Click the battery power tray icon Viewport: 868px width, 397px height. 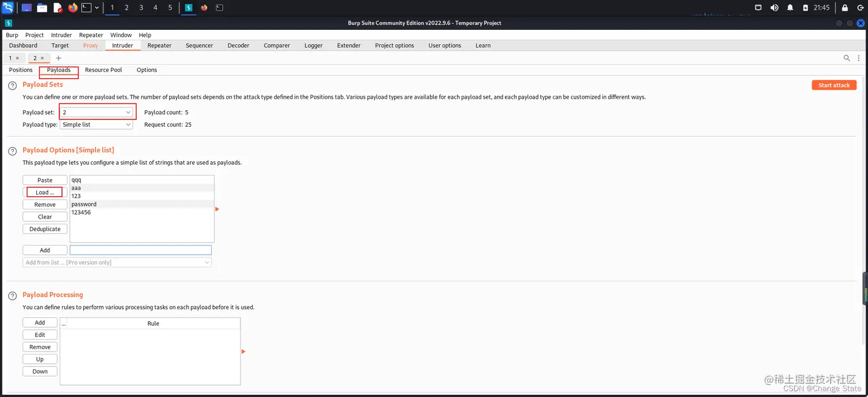point(805,7)
